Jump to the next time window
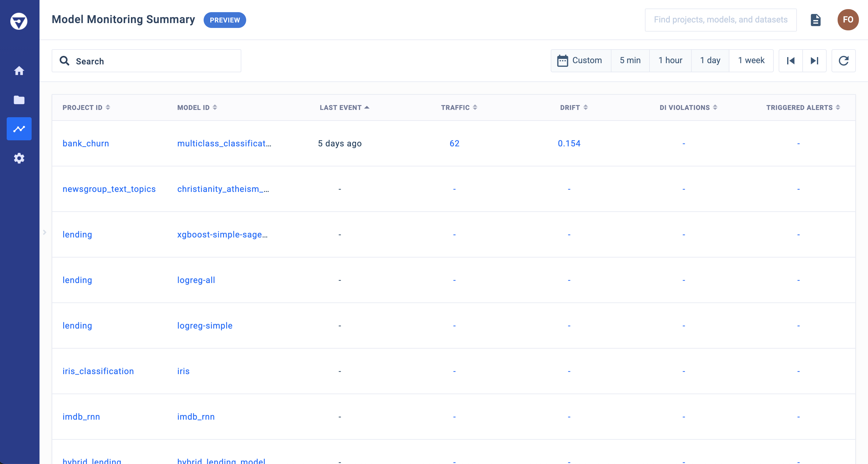 (x=815, y=61)
